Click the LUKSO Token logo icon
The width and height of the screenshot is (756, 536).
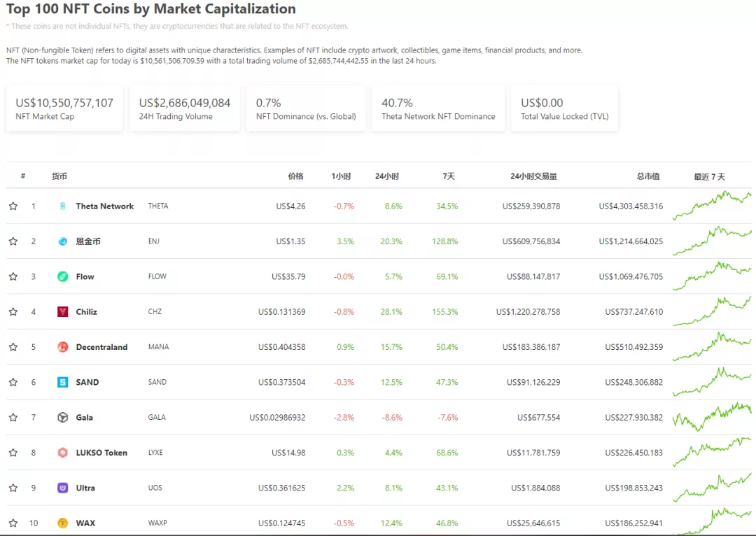(x=62, y=453)
